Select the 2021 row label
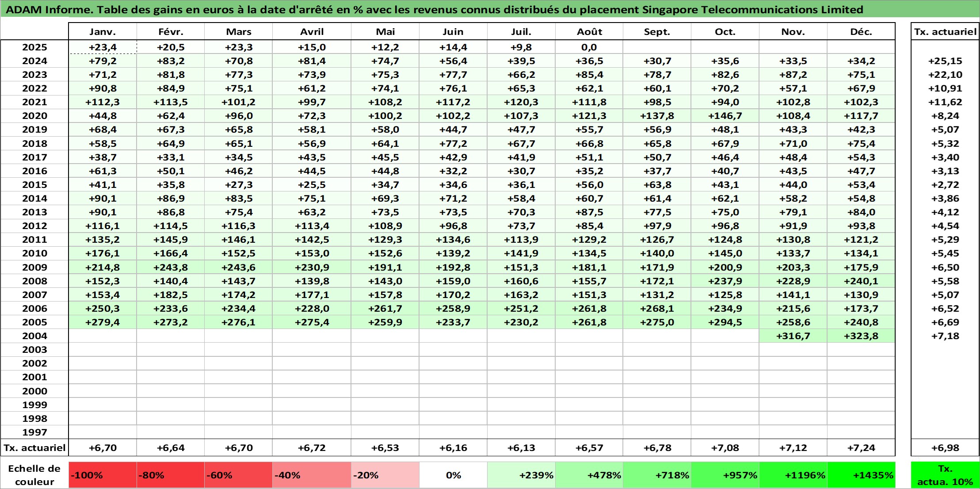 coord(34,102)
